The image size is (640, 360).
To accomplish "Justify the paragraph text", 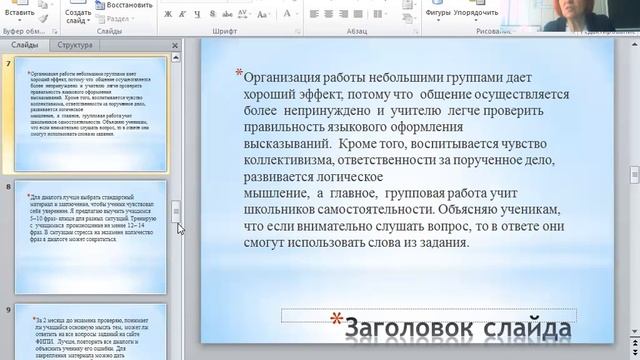I will (x=358, y=14).
